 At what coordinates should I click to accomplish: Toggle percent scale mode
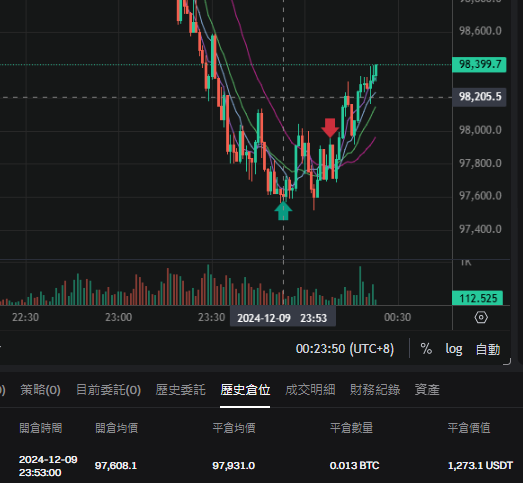click(x=426, y=349)
